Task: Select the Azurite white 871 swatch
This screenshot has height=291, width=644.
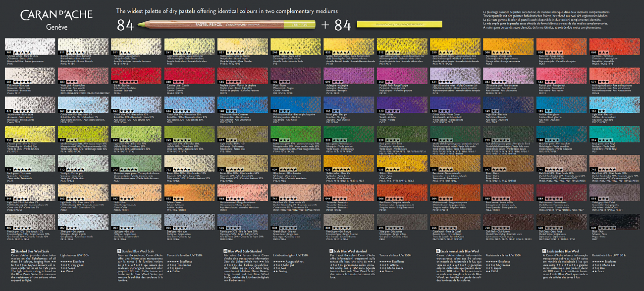Action: coord(30,104)
